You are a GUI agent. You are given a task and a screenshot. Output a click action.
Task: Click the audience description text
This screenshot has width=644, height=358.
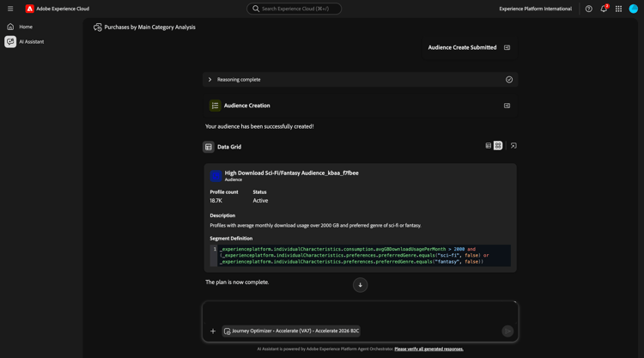tap(315, 226)
